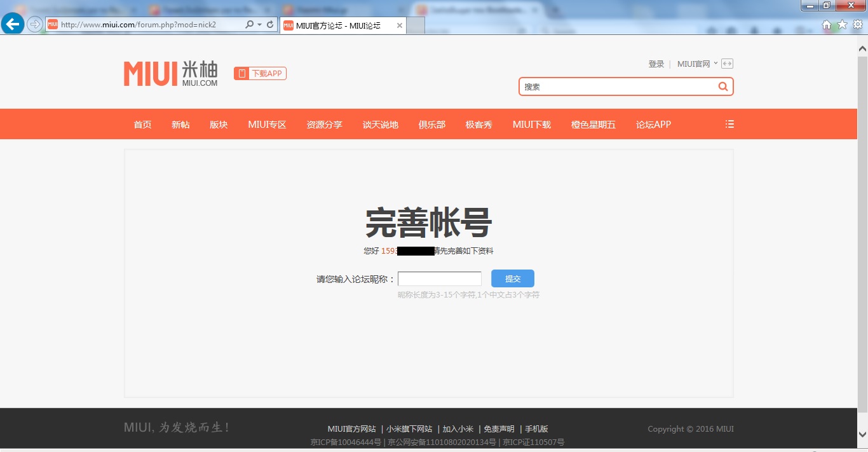868x452 pixels.
Task: Click the 京ICP证110507号 text
Action: pyautogui.click(x=534, y=442)
